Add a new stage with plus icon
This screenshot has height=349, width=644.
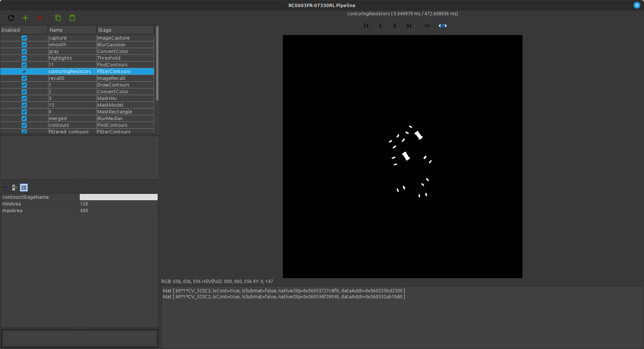pyautogui.click(x=25, y=18)
